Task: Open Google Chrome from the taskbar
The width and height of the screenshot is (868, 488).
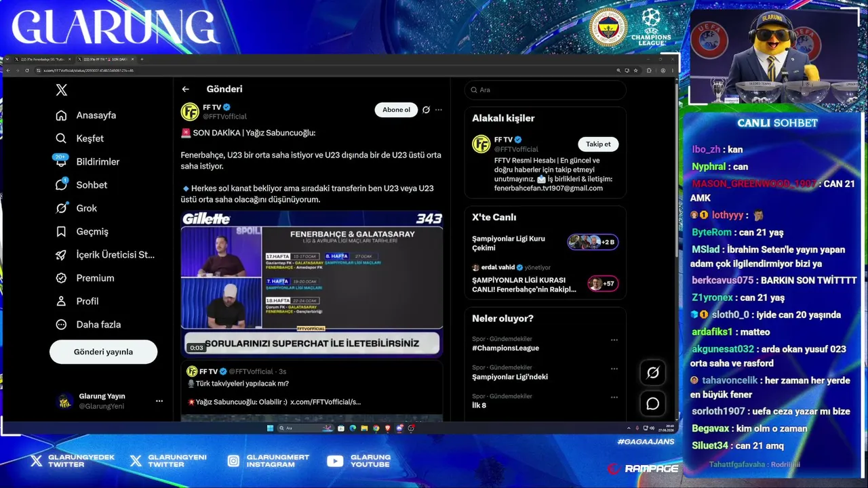Action: coord(376,428)
